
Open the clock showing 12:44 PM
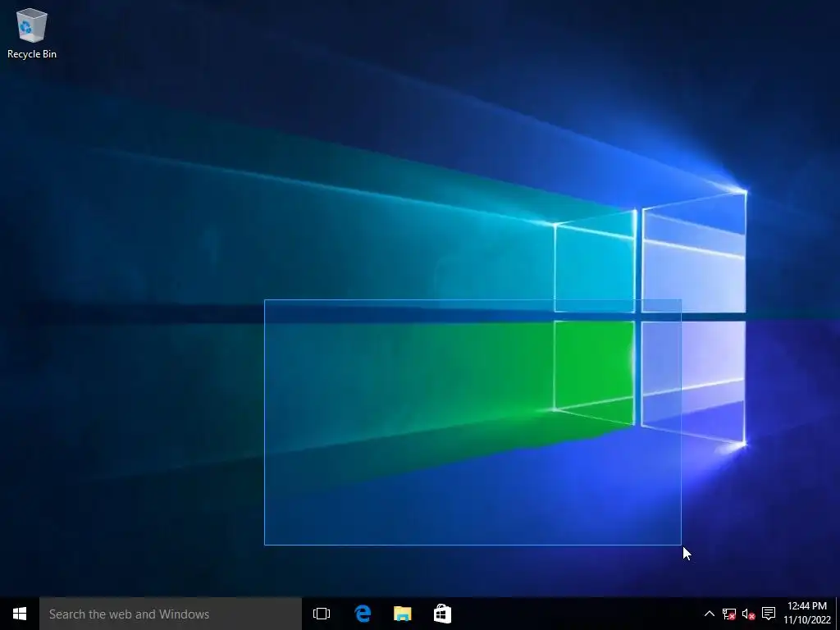(807, 613)
